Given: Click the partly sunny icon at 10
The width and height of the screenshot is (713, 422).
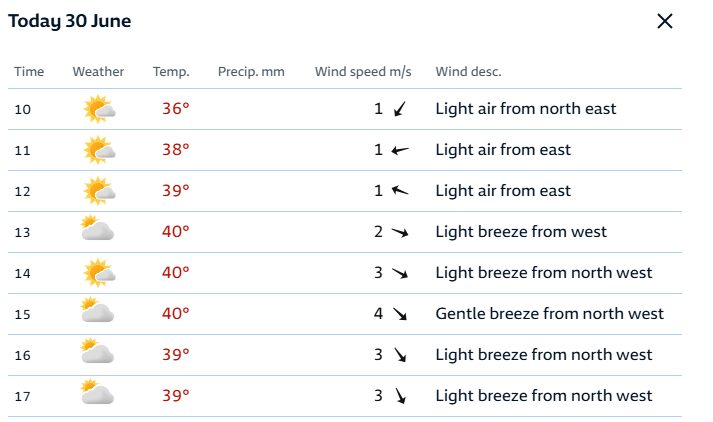Looking at the screenshot, I should (x=99, y=109).
